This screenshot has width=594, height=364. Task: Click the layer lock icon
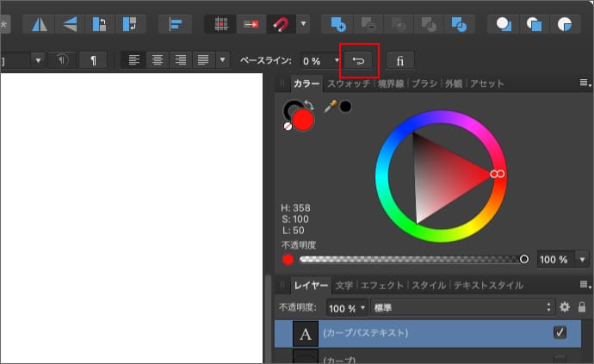582,307
